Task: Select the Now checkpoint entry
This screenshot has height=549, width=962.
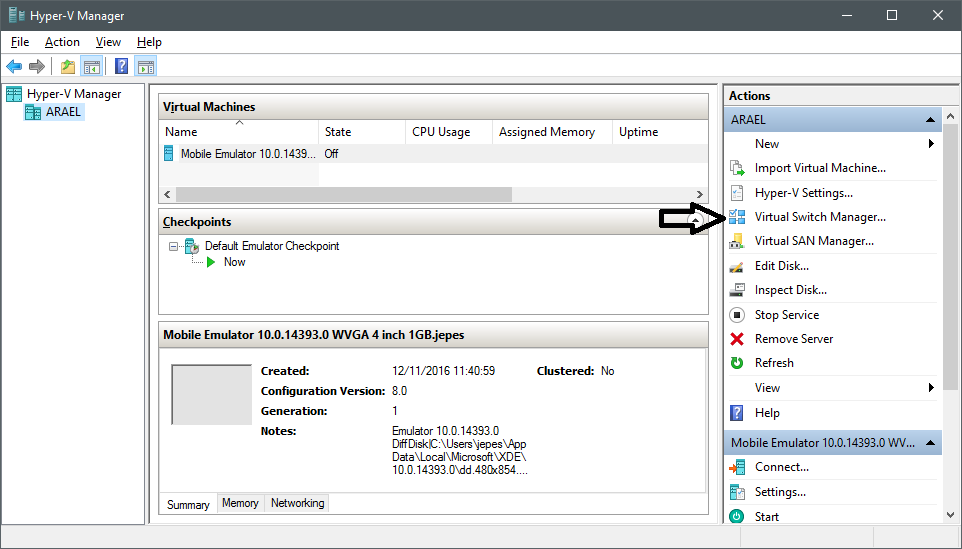Action: pos(234,262)
